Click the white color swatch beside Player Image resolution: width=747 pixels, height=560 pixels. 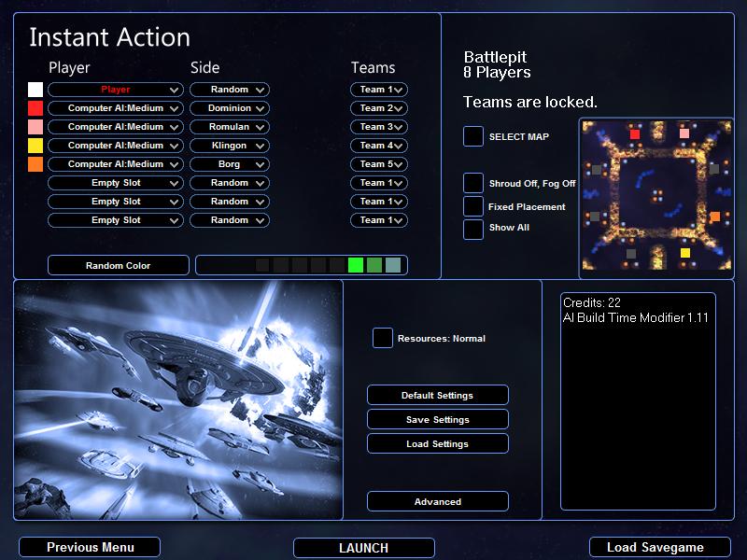click(x=35, y=90)
